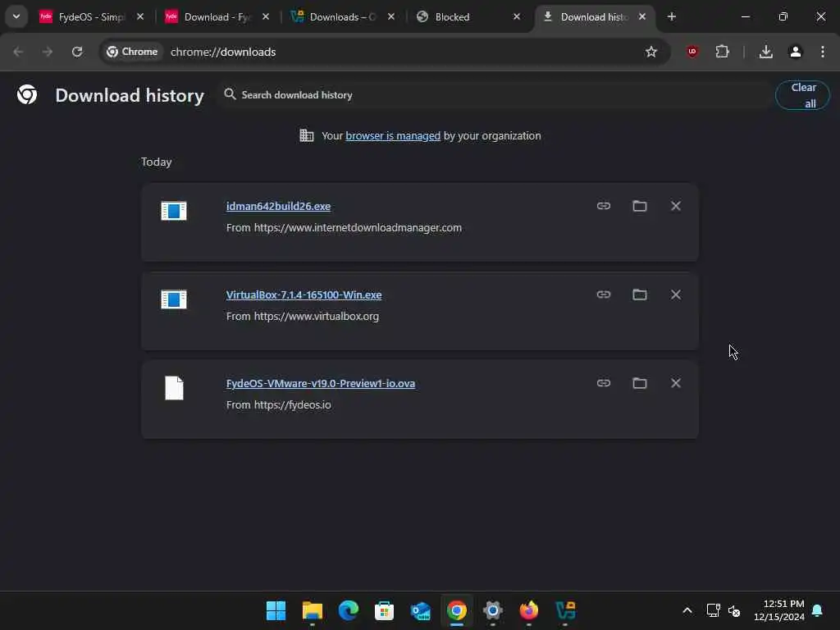
Task: Click the Clear all button
Action: tap(802, 95)
